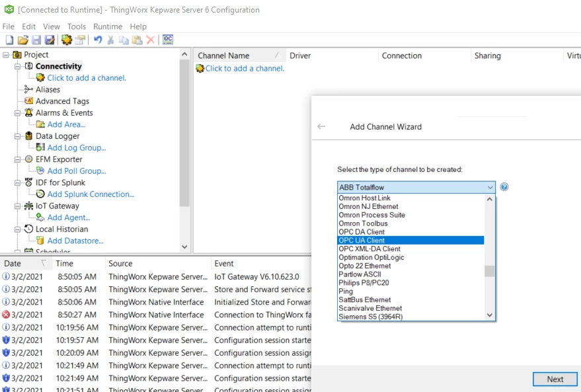Collapse the Project tree root node
This screenshot has height=392, width=581.
(x=5, y=54)
